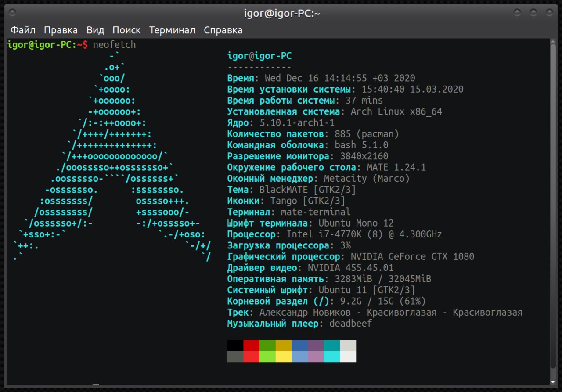Screen dimensions: 562x392
Task: Click the igor@igor-PC header above dashed line
Action: pos(259,56)
